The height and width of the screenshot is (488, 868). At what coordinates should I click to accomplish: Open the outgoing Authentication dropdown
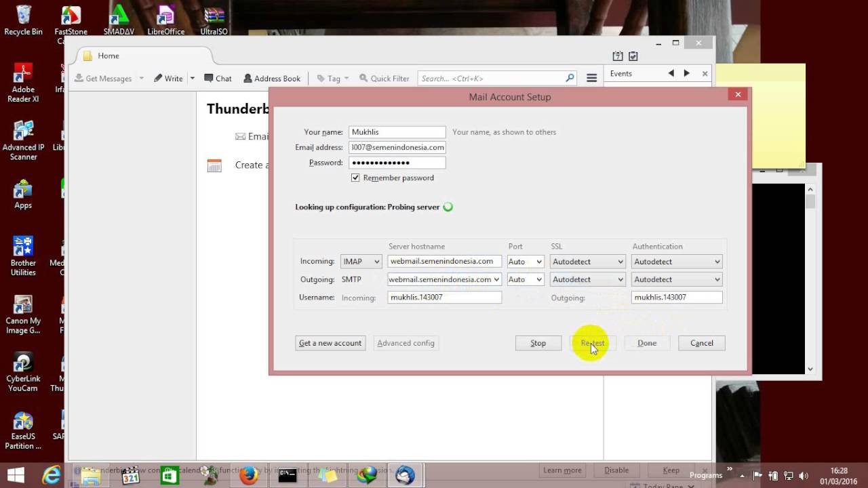click(x=677, y=279)
